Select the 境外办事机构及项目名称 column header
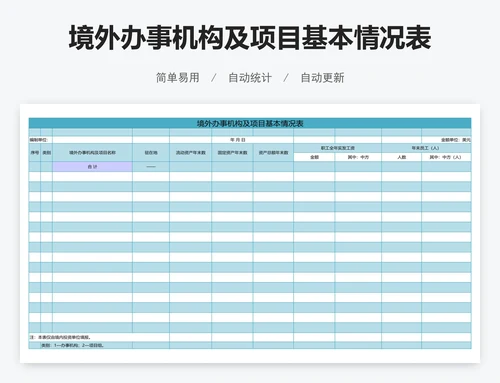The width and height of the screenshot is (500, 383). [x=92, y=153]
